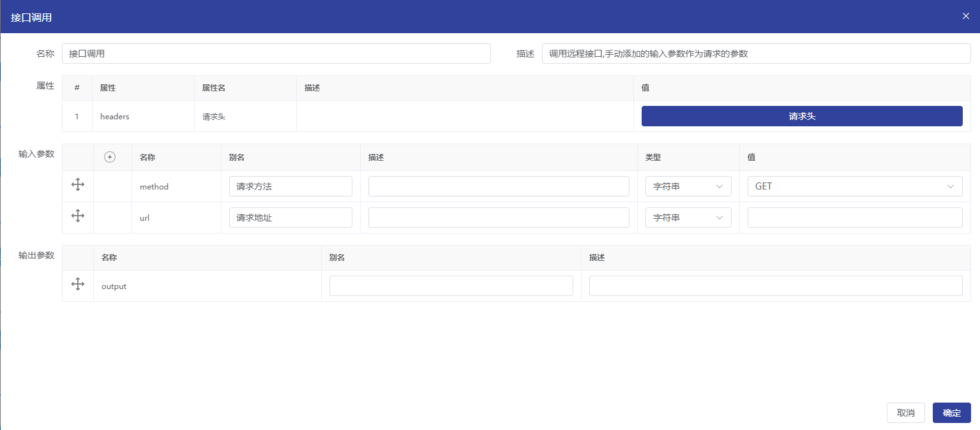Close the 接口调用 dialog with X

pyautogui.click(x=966, y=16)
